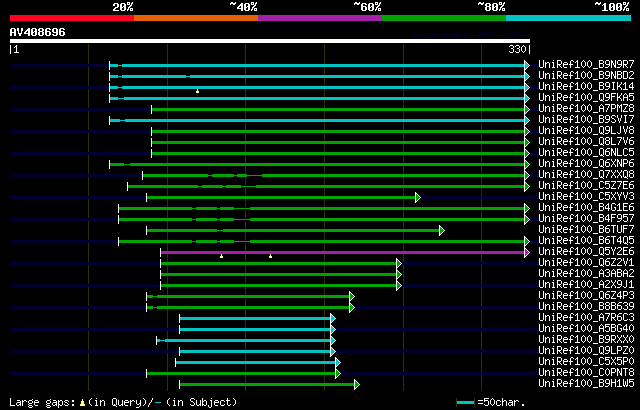Click the yellow query-gap symbol in the Large gaps legend
The width and height of the screenshot is (640, 410).
pyautogui.click(x=82, y=403)
